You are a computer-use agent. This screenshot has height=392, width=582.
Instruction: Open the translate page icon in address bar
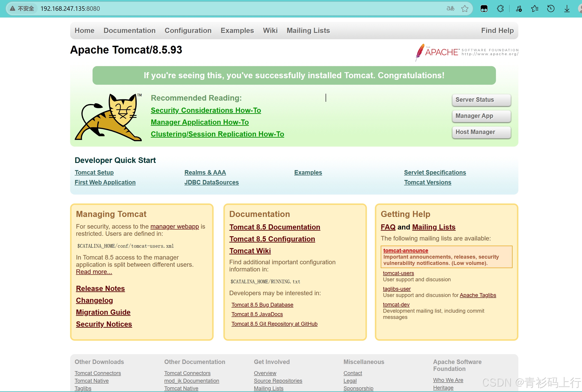point(450,9)
